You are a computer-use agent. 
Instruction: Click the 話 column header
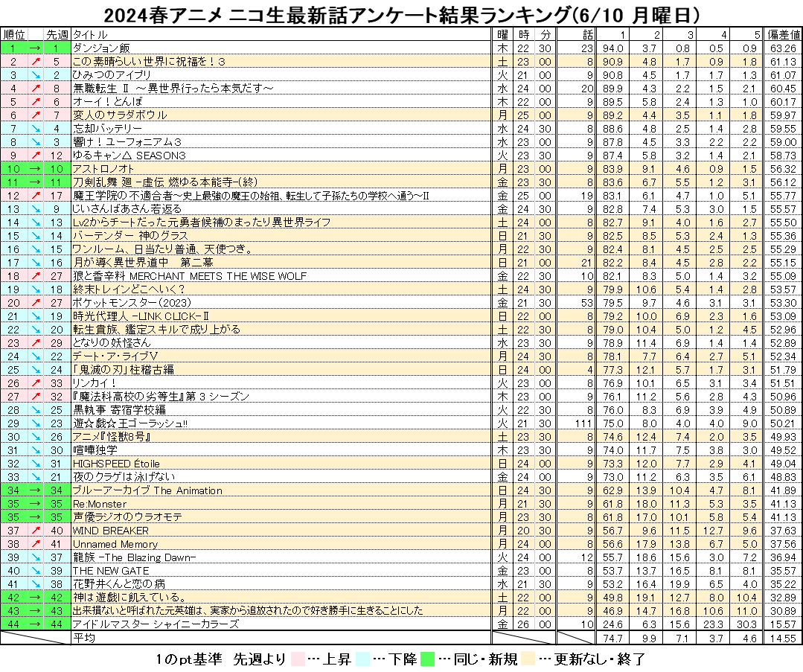(588, 35)
